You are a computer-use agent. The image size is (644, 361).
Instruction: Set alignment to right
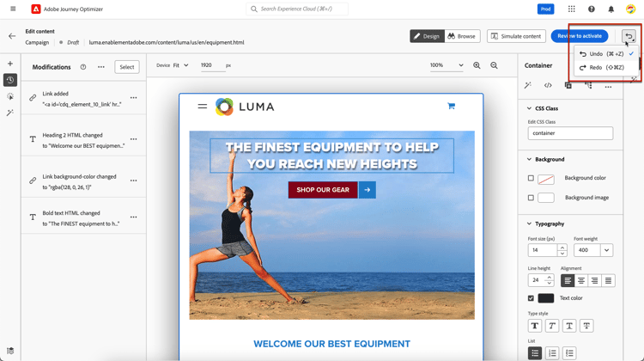click(x=595, y=281)
